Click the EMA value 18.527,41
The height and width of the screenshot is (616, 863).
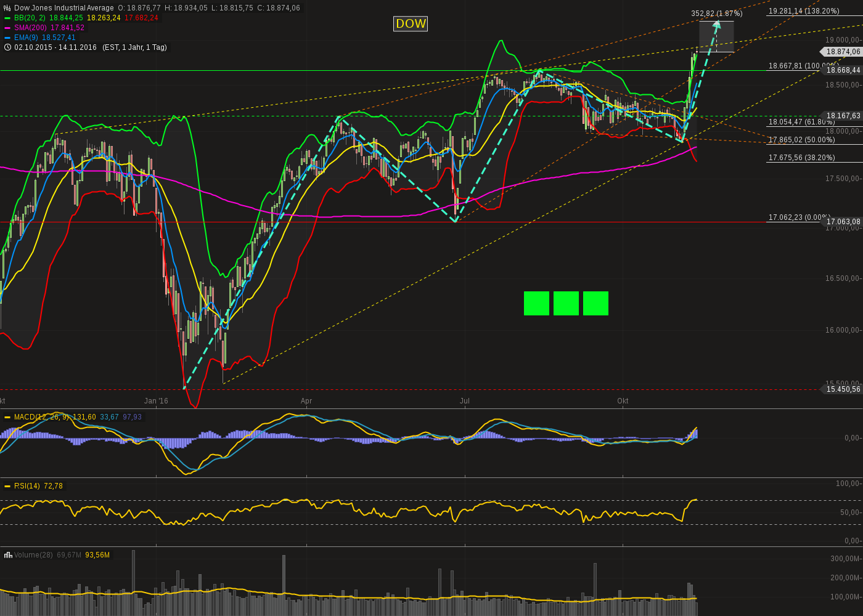pos(59,38)
